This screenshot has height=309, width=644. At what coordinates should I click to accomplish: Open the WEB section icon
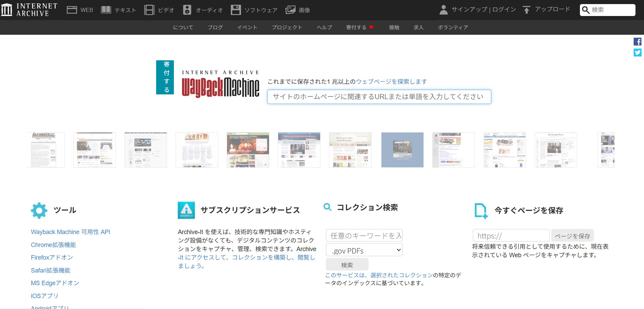[72, 10]
